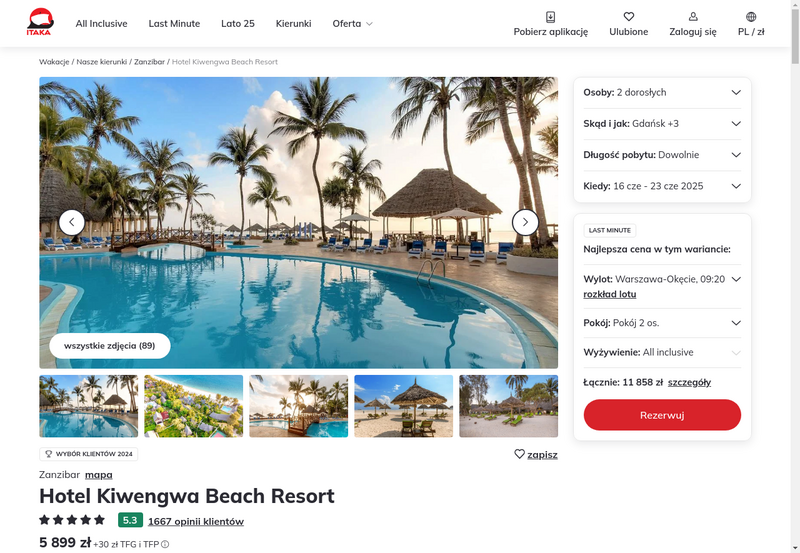Click the ITAKA logo
Image resolution: width=800 pixels, height=553 pixels.
click(40, 22)
